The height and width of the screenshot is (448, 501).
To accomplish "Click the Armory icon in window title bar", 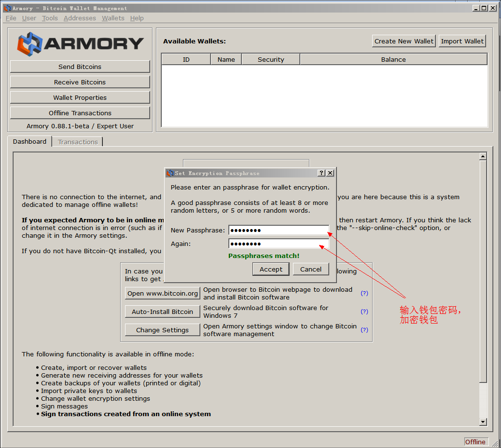I will tap(7, 8).
